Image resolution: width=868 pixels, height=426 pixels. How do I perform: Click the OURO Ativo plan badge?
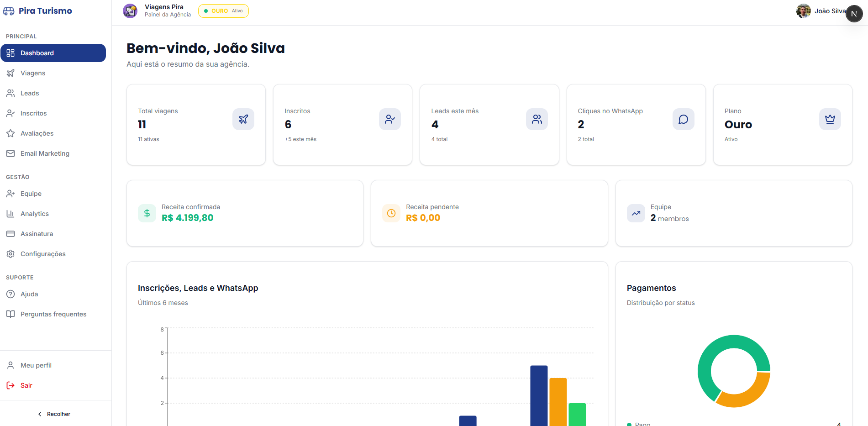[x=223, y=11]
